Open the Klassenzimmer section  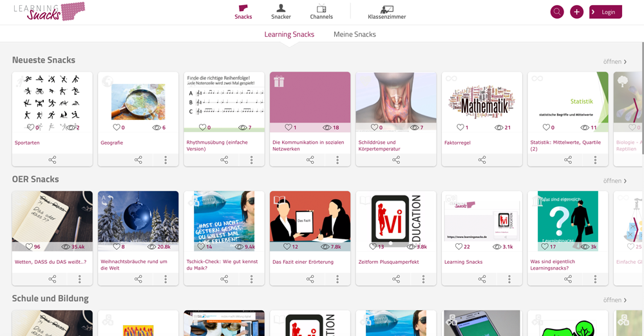click(386, 12)
